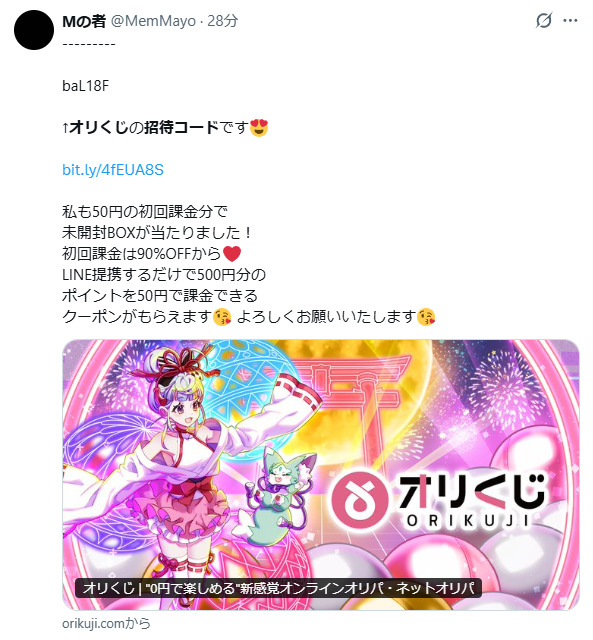Click the black circular profile avatar
Screen dimensions: 593x640
34,30
